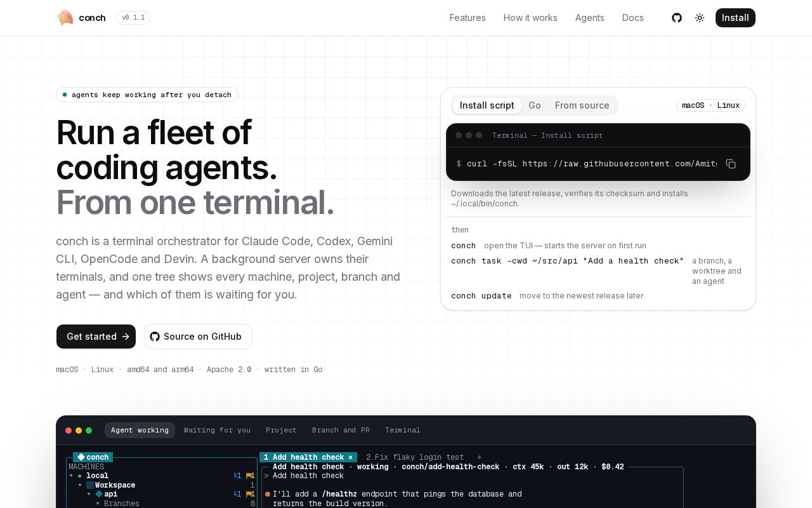Collapse the Workspace tree node
This screenshot has height=508, width=812.
[80, 485]
